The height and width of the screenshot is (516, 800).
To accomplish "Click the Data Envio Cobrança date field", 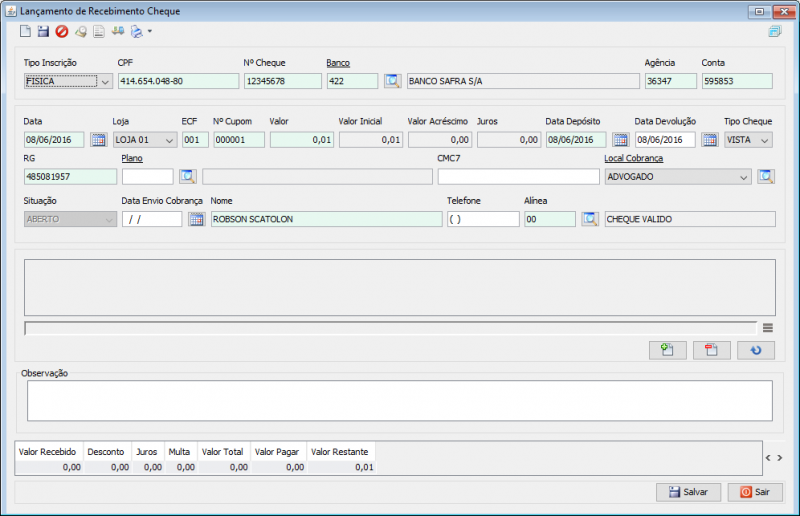I will point(152,219).
